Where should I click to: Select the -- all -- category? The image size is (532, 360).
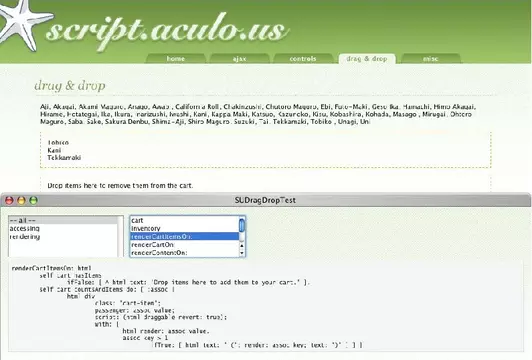[63, 220]
